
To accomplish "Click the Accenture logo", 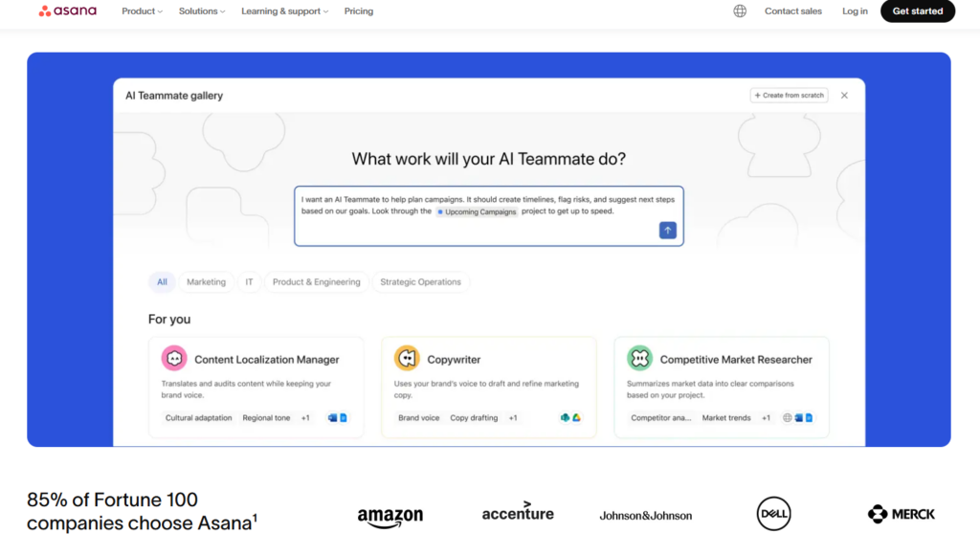I will coord(518,512).
